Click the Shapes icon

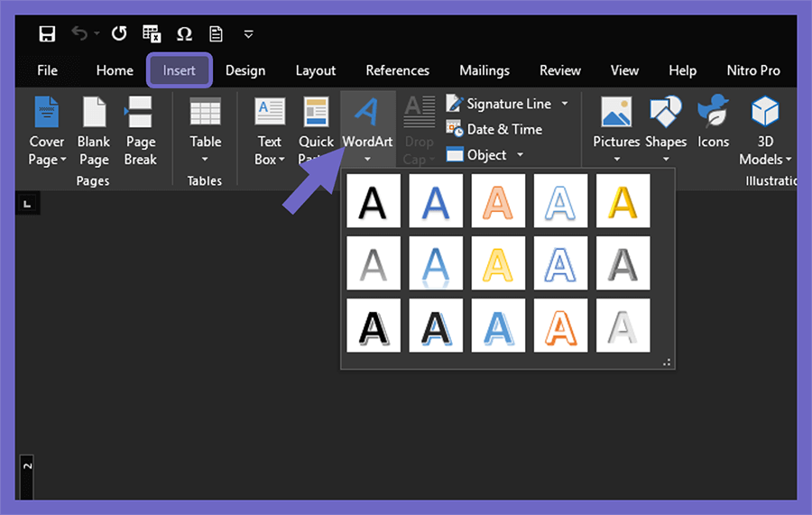click(x=666, y=112)
